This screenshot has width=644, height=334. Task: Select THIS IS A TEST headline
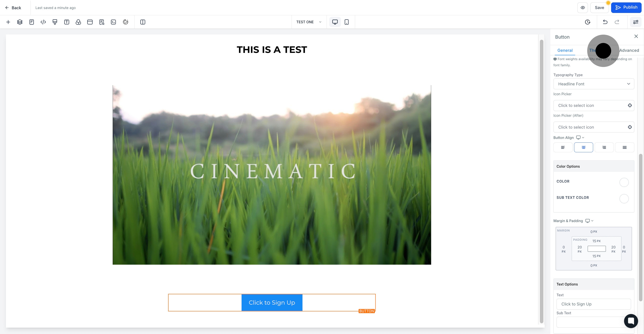coord(272,50)
